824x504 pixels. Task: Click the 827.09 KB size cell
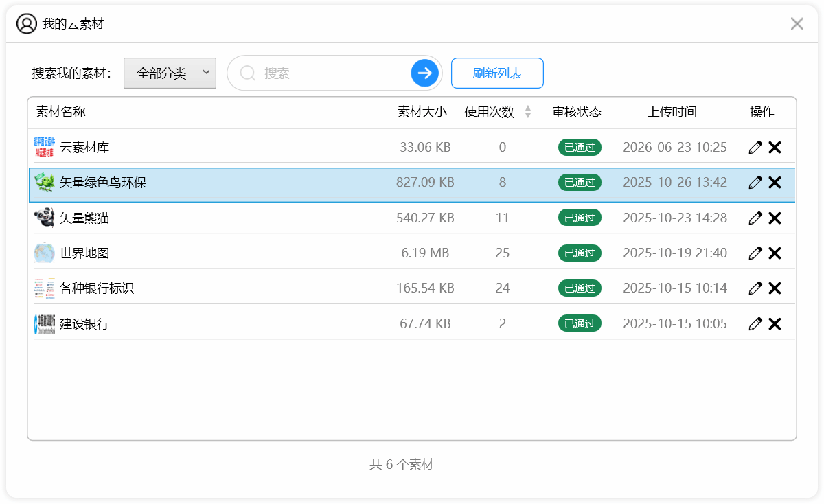click(x=425, y=183)
